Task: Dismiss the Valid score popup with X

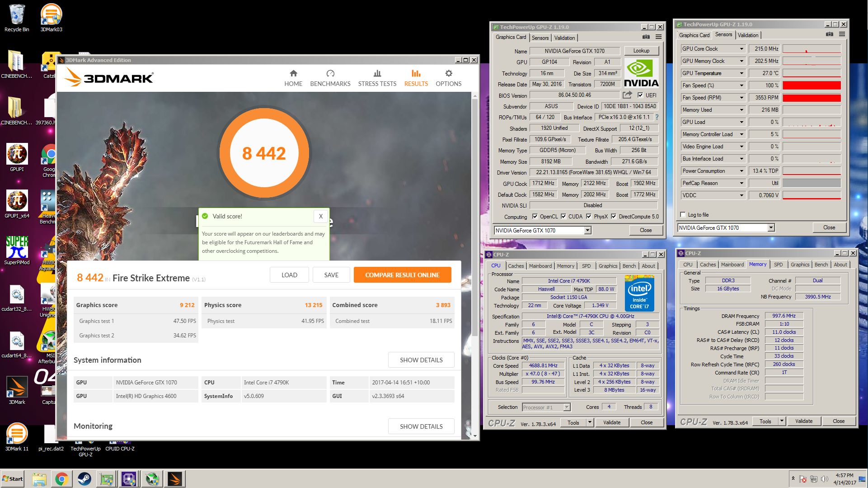Action: coord(321,216)
